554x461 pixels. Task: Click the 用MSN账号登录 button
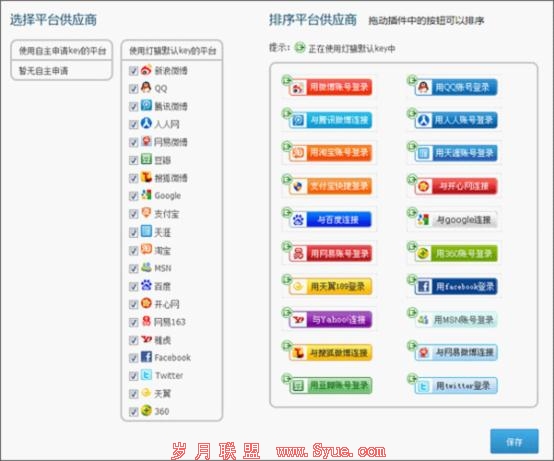click(456, 320)
